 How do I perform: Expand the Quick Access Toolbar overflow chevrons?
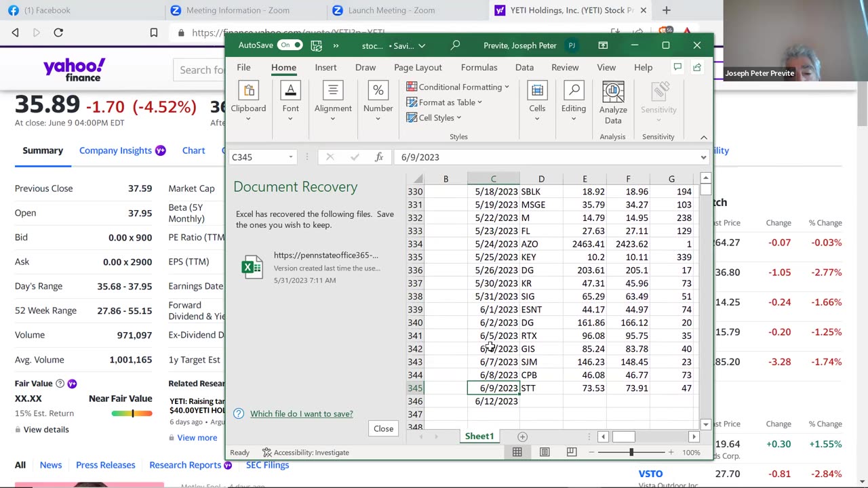click(336, 45)
